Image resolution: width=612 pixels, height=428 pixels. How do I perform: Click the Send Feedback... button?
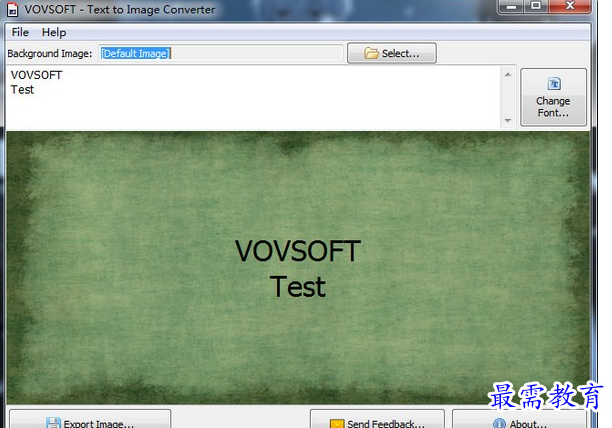377,419
